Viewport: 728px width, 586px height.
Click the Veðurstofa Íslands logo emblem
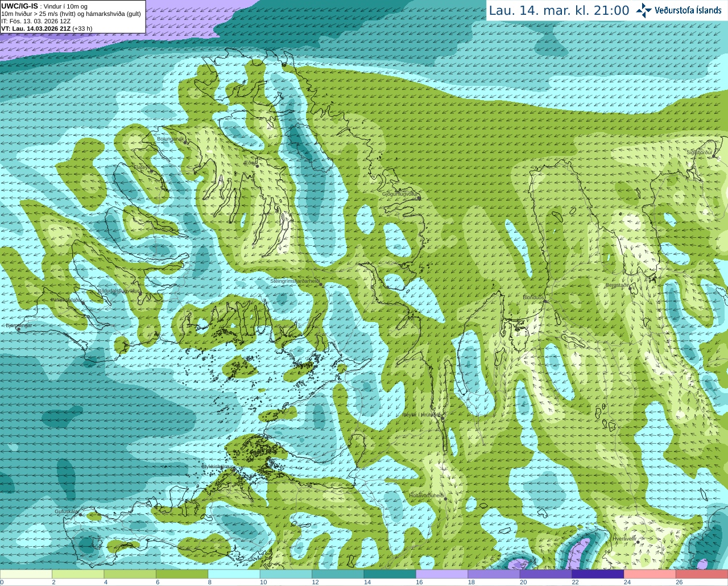click(644, 10)
